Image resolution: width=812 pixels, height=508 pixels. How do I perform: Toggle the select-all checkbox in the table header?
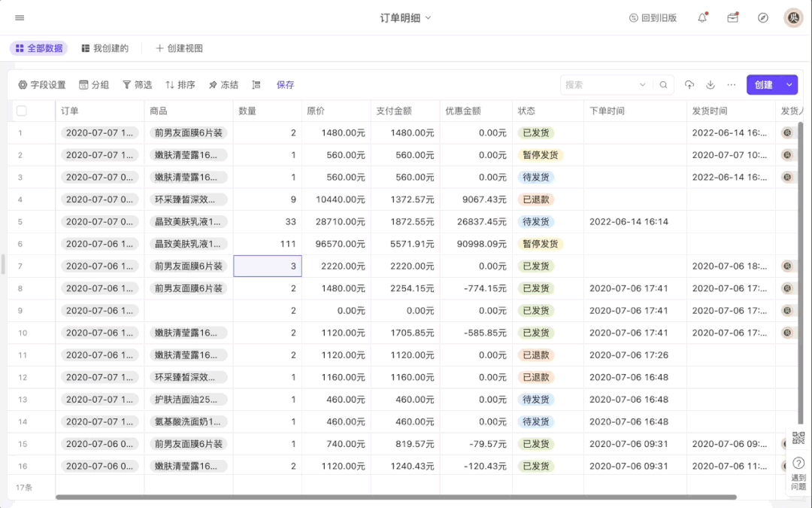tap(21, 111)
